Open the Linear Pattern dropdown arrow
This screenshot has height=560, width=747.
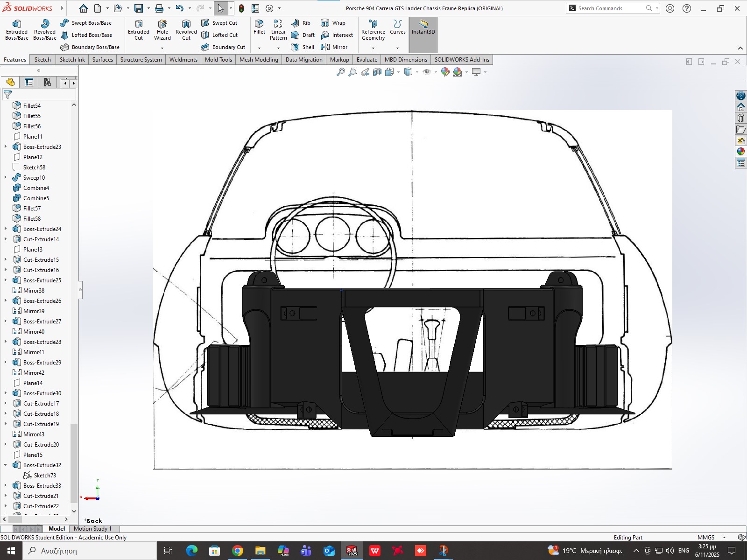point(278,48)
